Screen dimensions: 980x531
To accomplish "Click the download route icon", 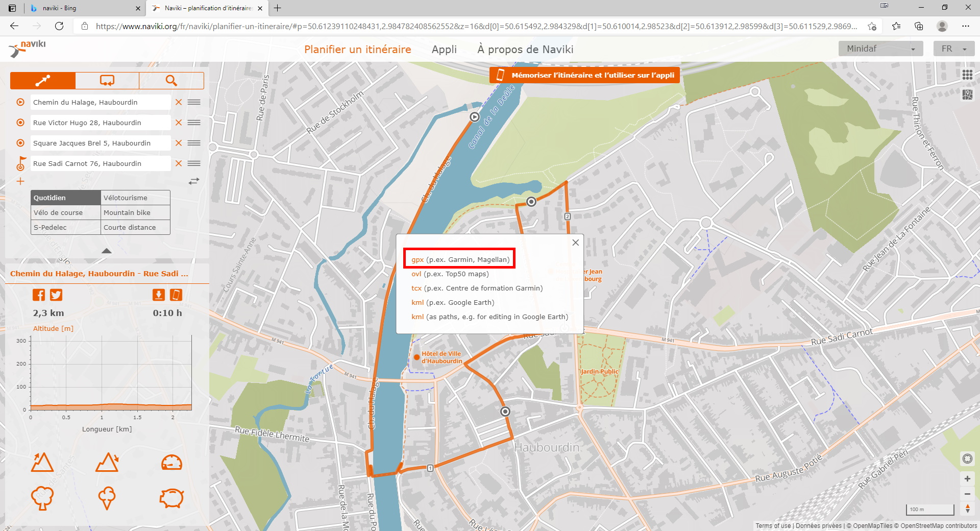I will coord(159,295).
